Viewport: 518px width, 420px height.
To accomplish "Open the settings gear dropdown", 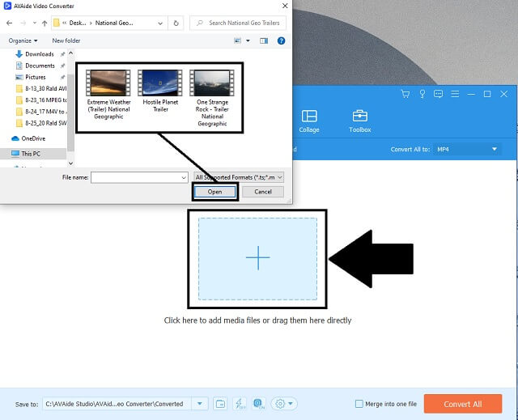I will 284,404.
